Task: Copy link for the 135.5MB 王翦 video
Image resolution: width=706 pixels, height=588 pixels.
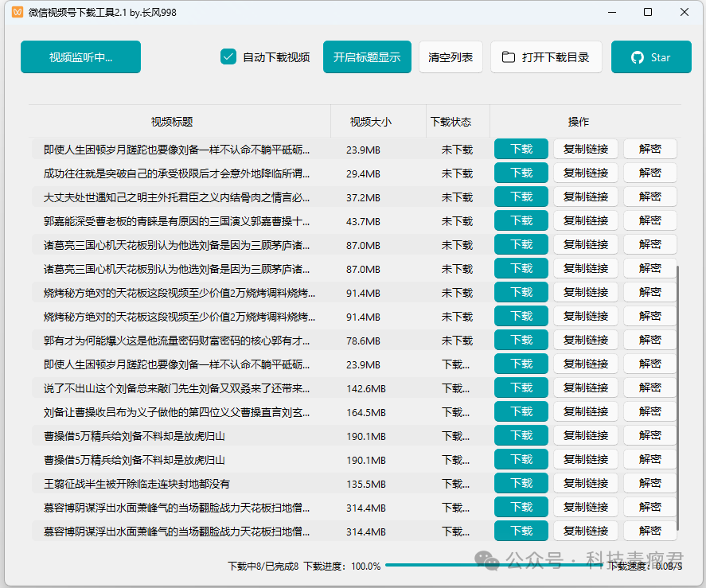Action: 585,483
